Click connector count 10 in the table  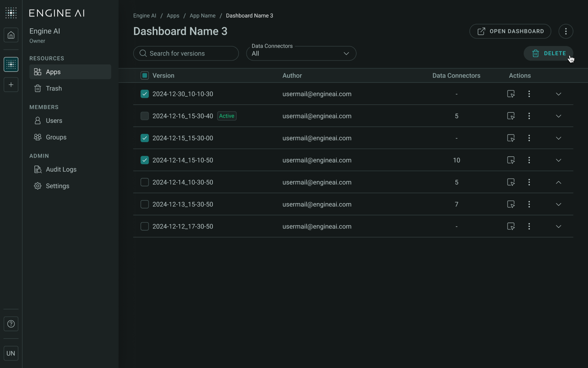click(x=456, y=160)
